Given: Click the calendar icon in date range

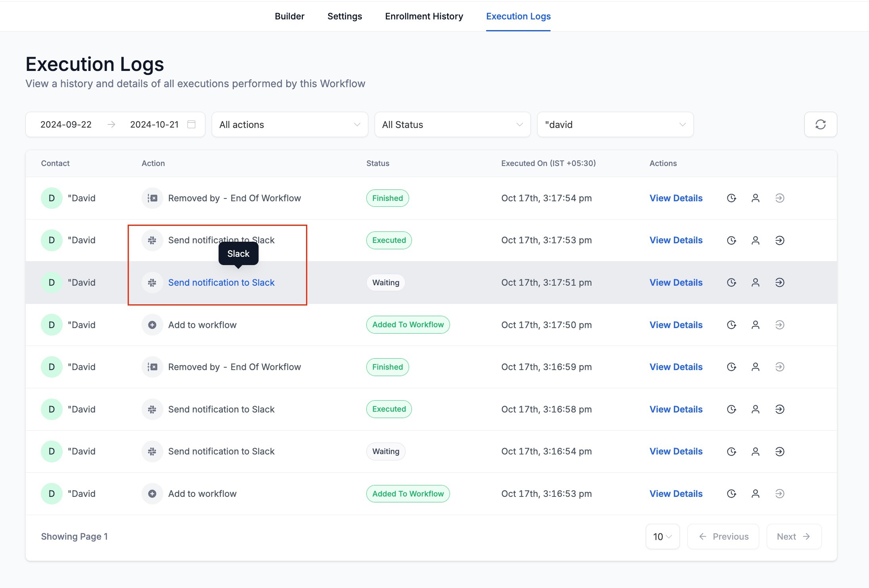Looking at the screenshot, I should 191,124.
